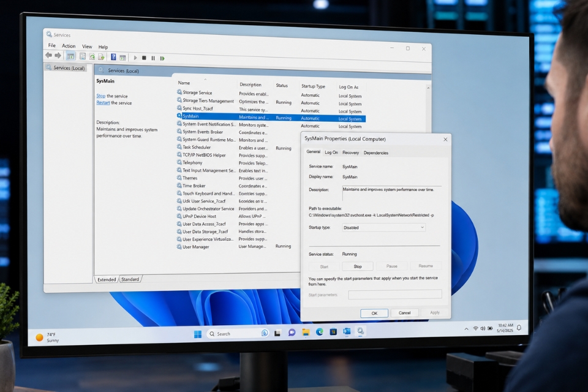Select the SysMain service row
588x392 pixels.
pyautogui.click(x=271, y=118)
